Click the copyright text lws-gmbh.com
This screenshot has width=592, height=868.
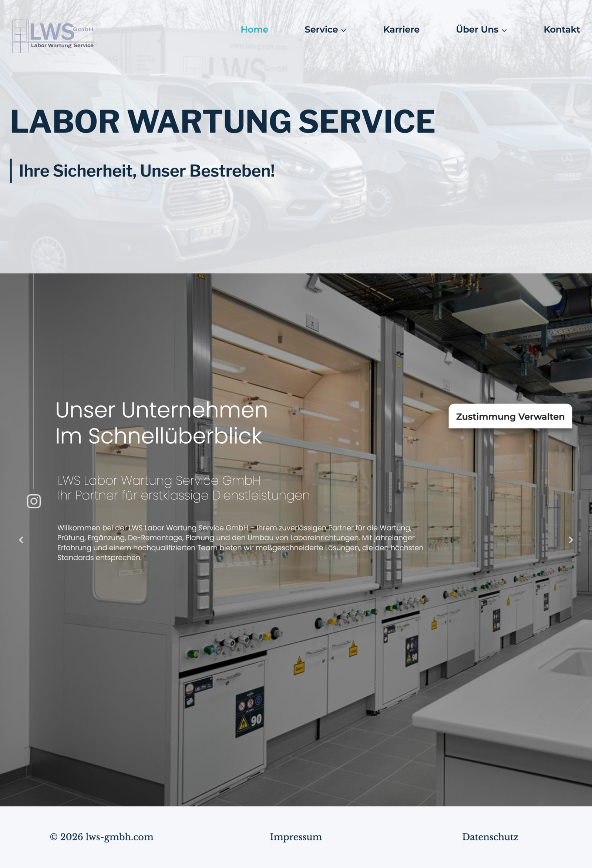click(x=101, y=837)
